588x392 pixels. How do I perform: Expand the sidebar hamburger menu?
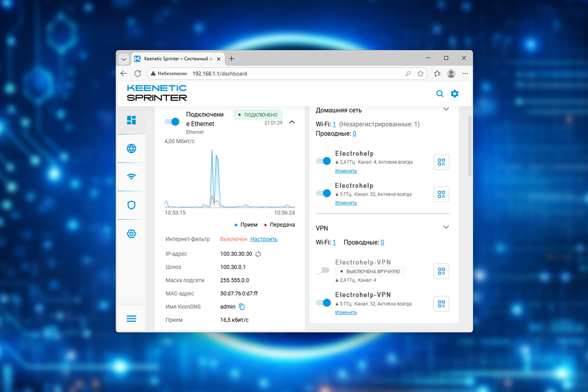pos(132,319)
